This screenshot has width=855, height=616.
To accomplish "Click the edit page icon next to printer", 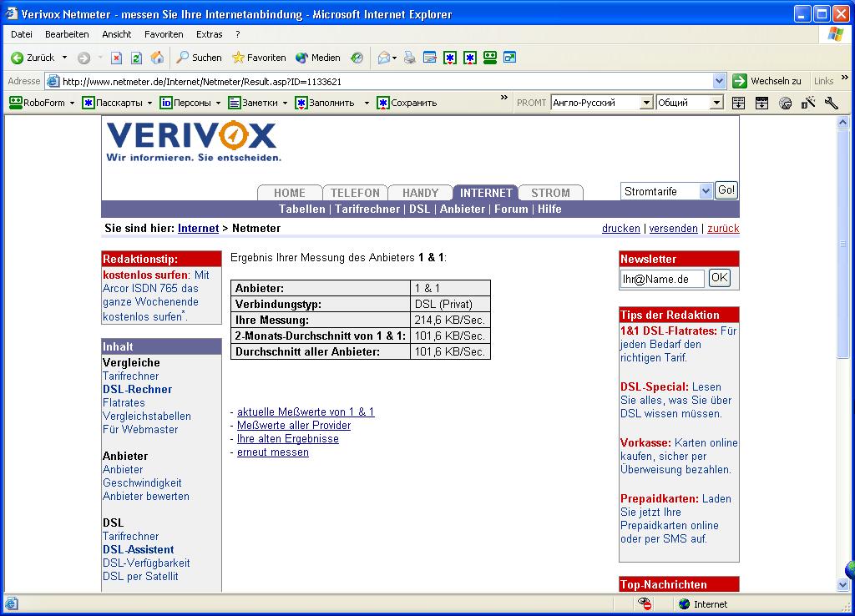I will click(430, 58).
